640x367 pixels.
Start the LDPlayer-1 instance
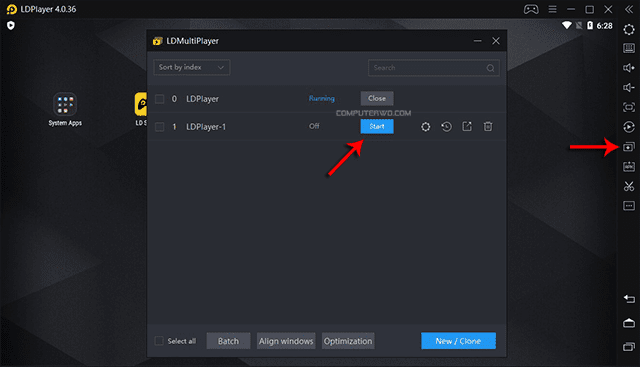pos(377,127)
